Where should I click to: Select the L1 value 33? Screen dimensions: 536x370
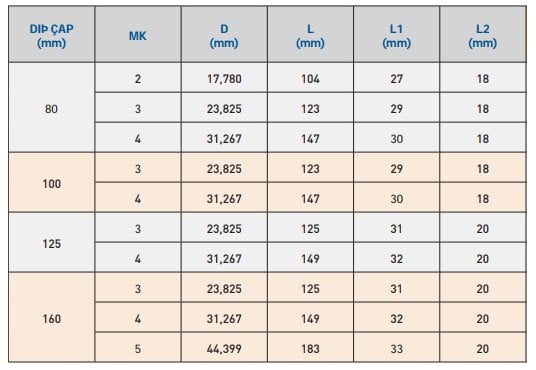(x=397, y=348)
